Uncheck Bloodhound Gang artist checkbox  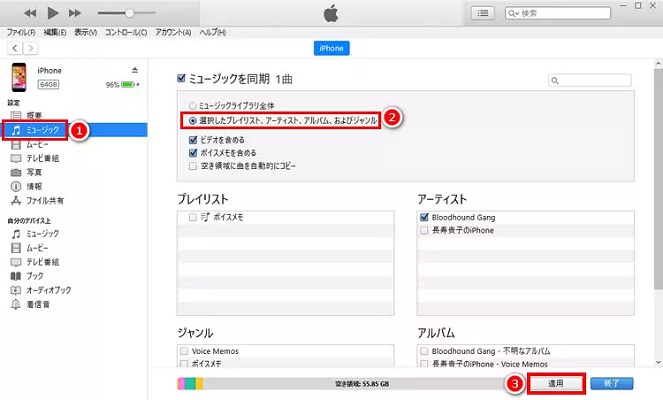click(x=424, y=217)
